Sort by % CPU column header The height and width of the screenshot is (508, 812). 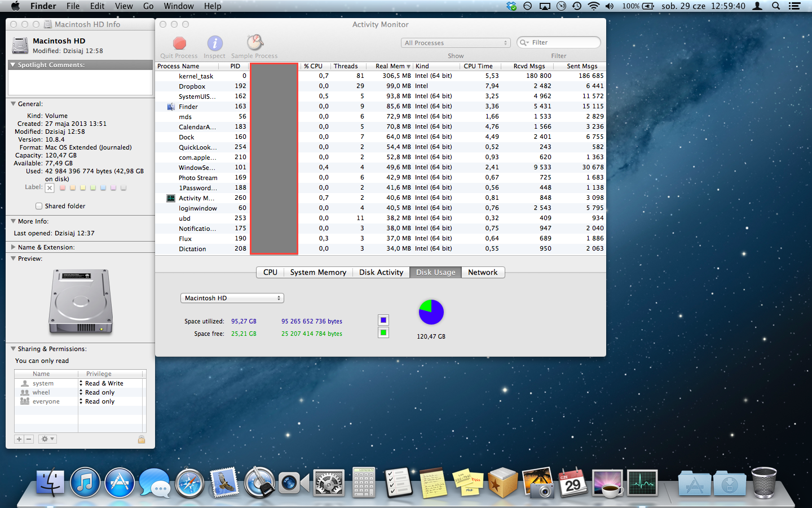click(x=315, y=66)
